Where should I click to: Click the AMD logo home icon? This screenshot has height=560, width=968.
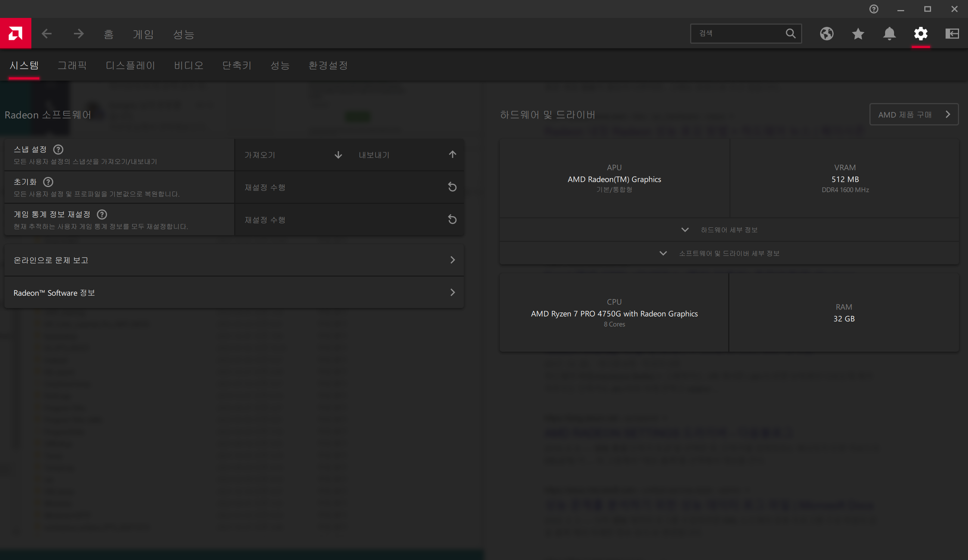15,34
